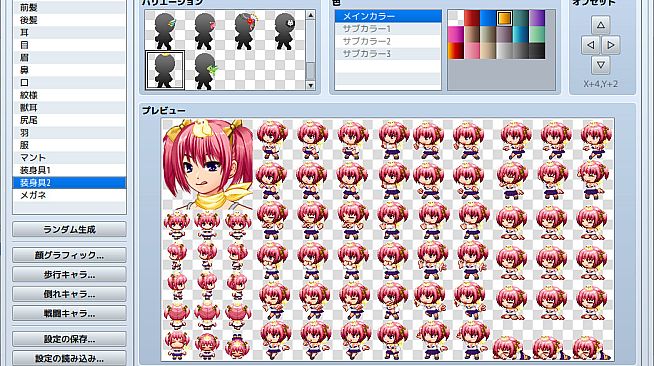Click the variation list scroll-down arrow
Screen dimensions: 654x366
coord(310,85)
